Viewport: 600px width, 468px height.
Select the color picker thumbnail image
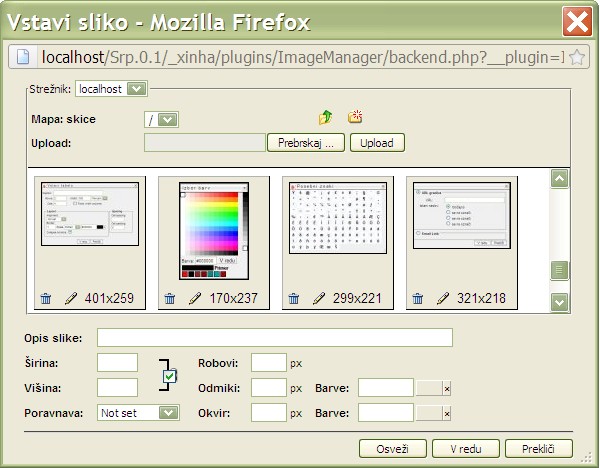coord(212,230)
